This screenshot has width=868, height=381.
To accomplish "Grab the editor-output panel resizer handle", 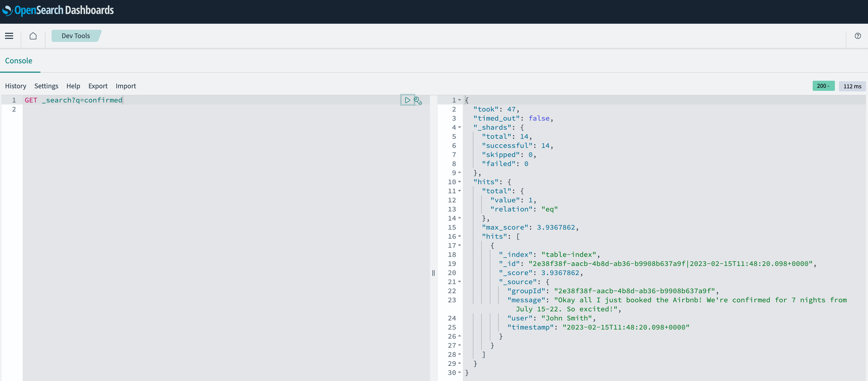I will [x=433, y=273].
